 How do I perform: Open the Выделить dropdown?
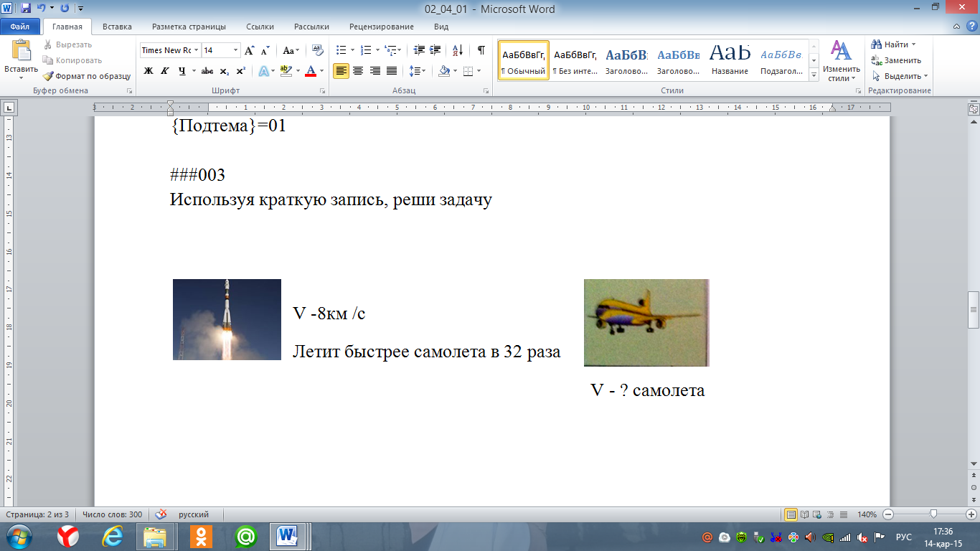pos(900,76)
